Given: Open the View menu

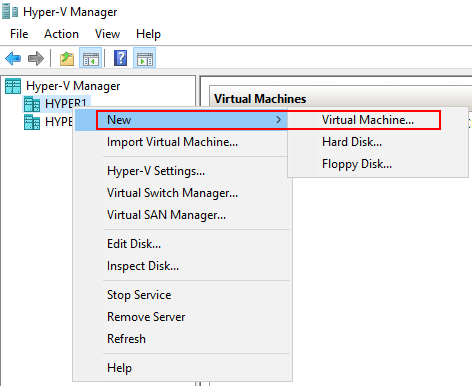Looking at the screenshot, I should [107, 34].
